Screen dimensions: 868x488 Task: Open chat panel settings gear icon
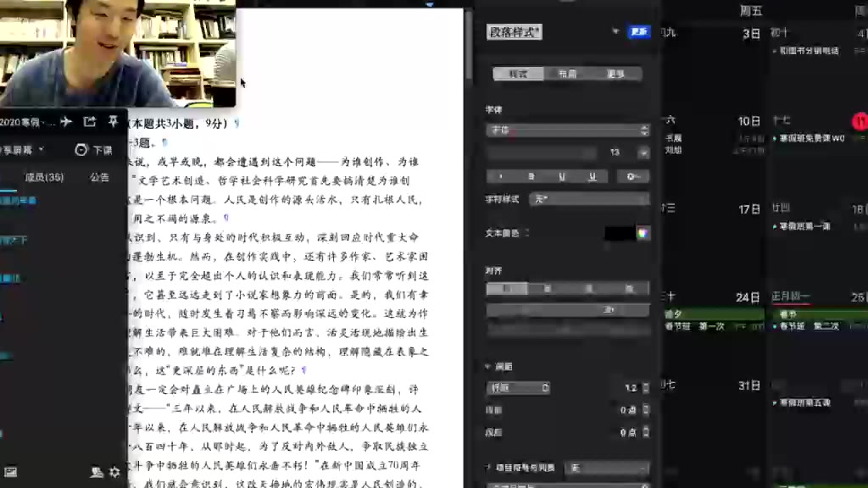[114, 472]
